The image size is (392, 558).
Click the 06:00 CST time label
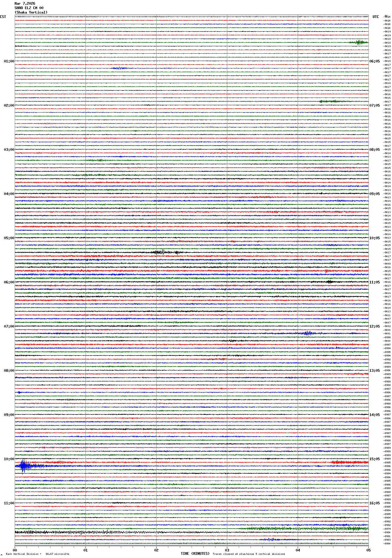(x=9, y=282)
